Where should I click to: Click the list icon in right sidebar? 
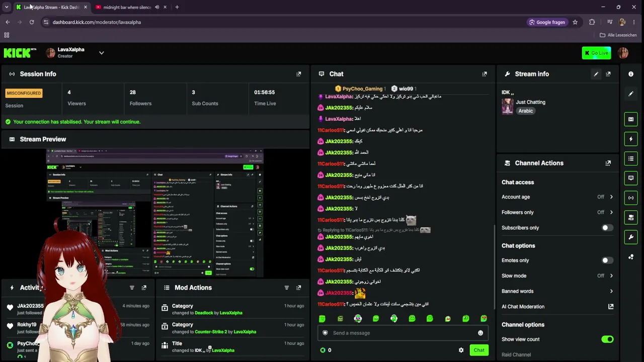click(631, 158)
